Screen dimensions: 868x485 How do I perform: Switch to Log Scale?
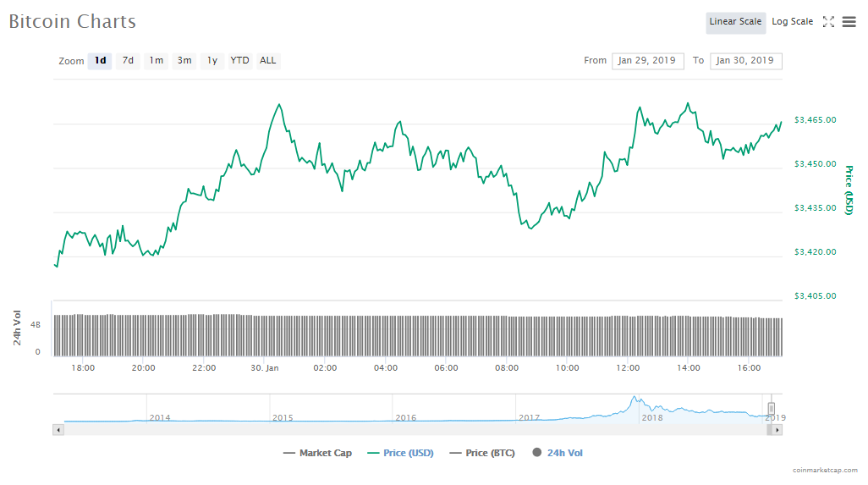click(x=792, y=22)
